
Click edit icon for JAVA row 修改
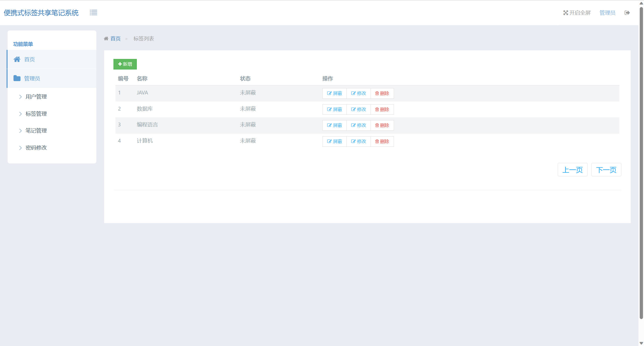[353, 93]
